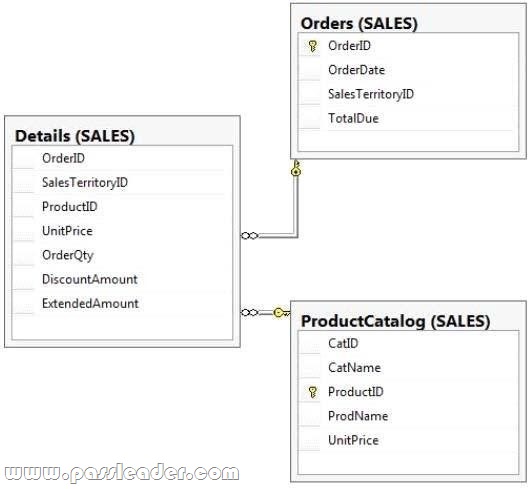Select the DiscountAmount column row
This screenshot has width=531, height=489.
(122, 279)
